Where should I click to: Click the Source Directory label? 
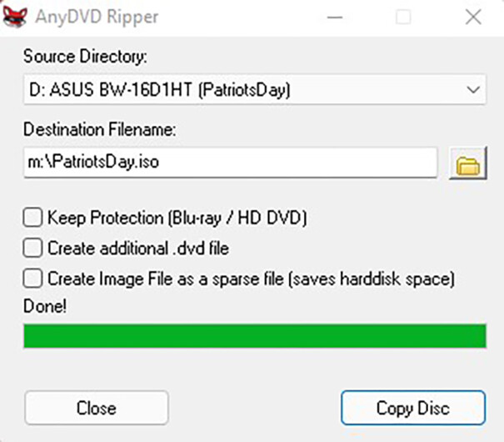point(85,57)
